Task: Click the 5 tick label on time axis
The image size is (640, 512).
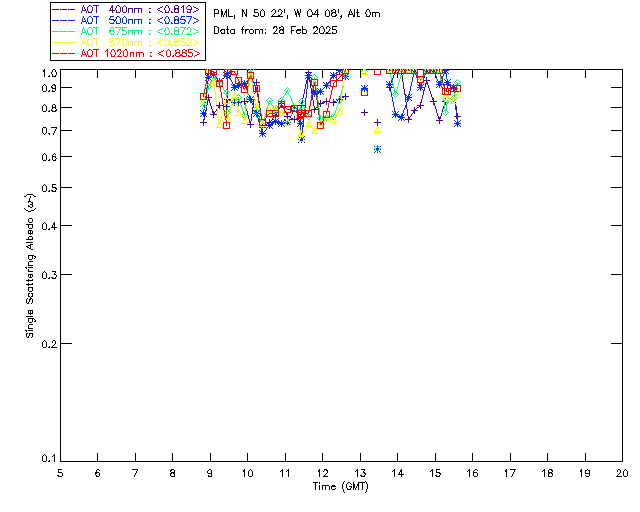Action: tap(60, 472)
